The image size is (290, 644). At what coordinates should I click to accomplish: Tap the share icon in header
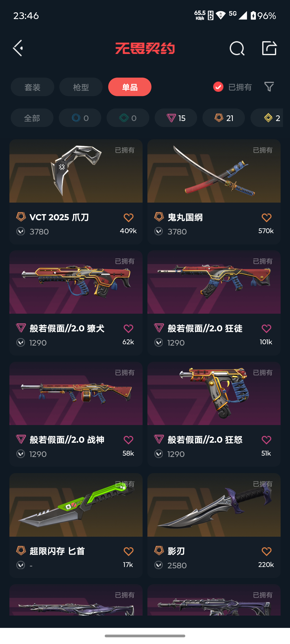click(269, 48)
